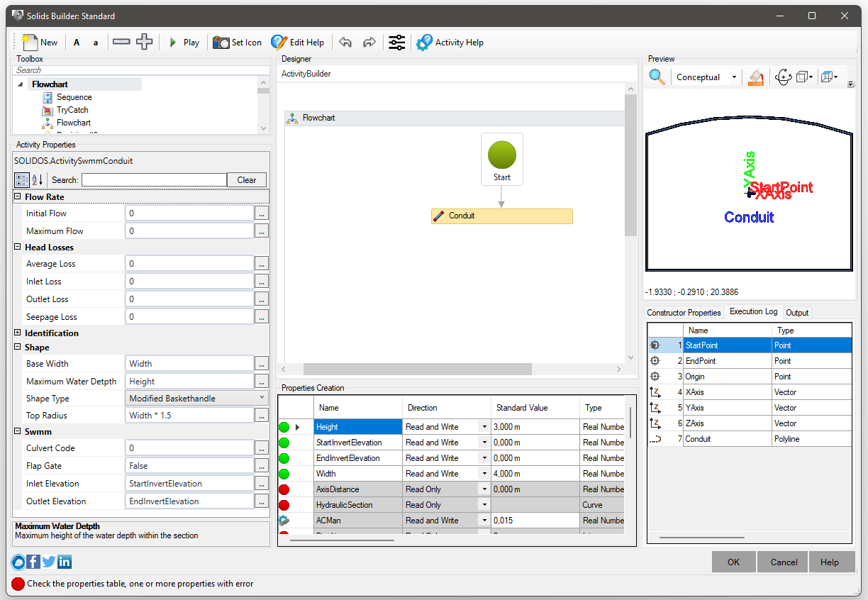Open Edit Help from toolbar
Screen dimensions: 868x600
click(298, 43)
